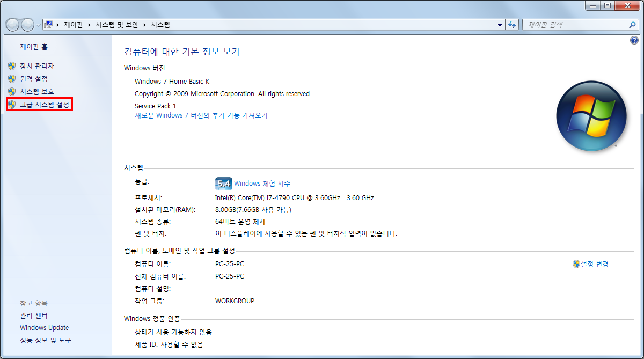Select 제어판 breadcrumb in address bar
Image resolution: width=644 pixels, height=359 pixels.
[73, 25]
